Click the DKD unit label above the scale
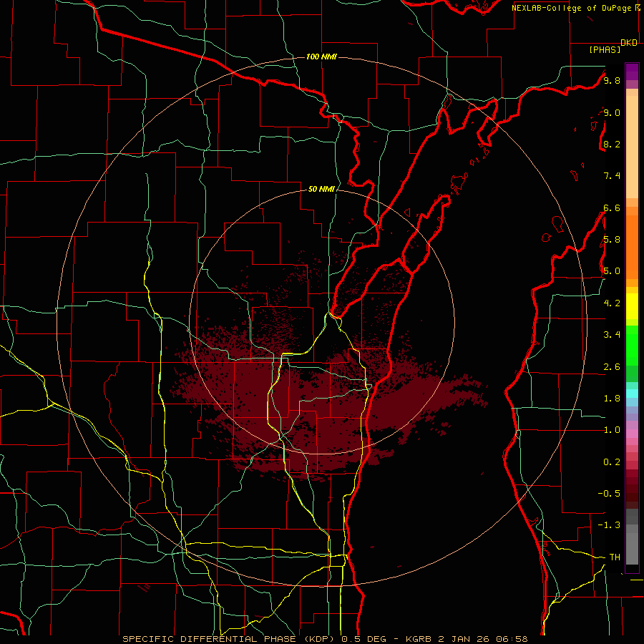 tap(629, 43)
